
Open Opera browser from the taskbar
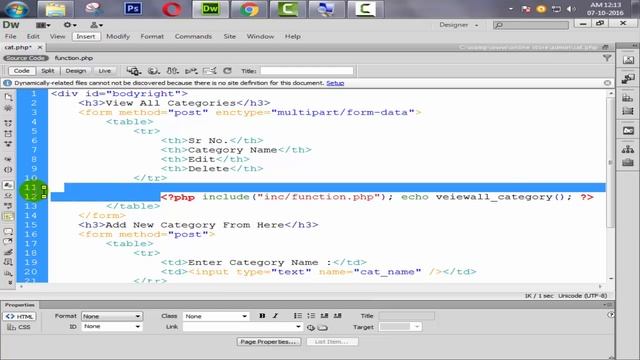pos(171,9)
